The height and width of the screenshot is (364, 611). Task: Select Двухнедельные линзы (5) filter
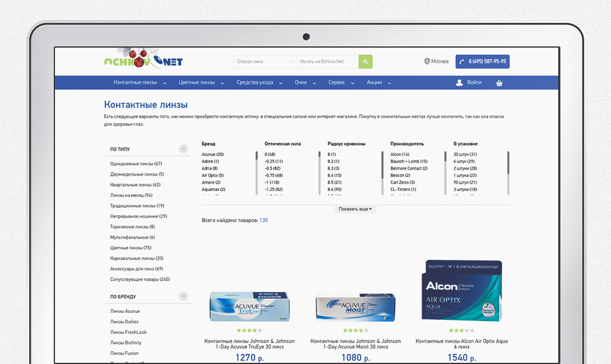click(137, 174)
